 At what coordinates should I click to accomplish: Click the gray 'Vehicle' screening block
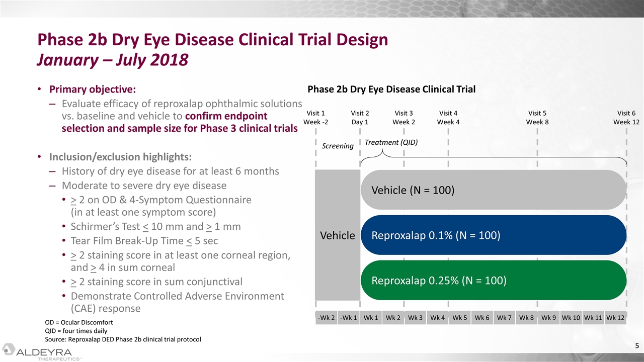[338, 235]
